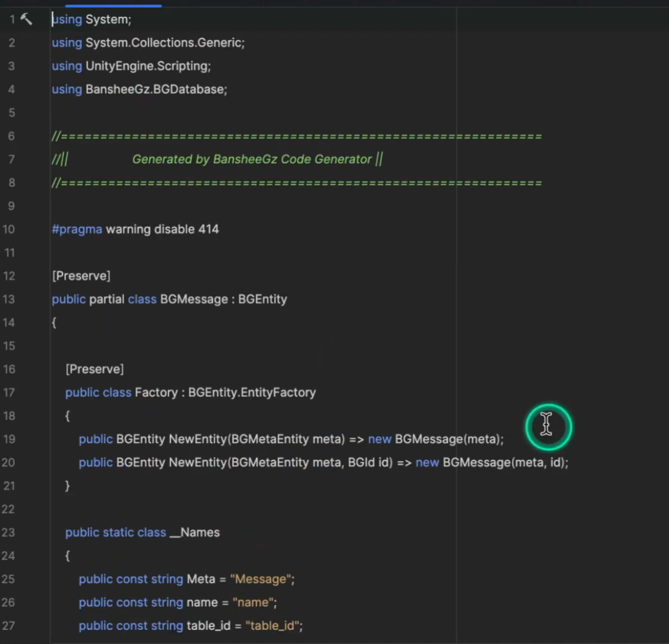Click 'BGMessage(meta, id);' on line 20
Screen dimensions: 669x644
[x=505, y=462]
